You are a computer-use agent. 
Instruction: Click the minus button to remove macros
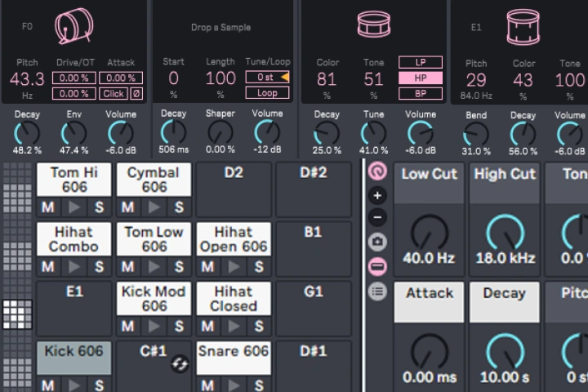pos(377,217)
